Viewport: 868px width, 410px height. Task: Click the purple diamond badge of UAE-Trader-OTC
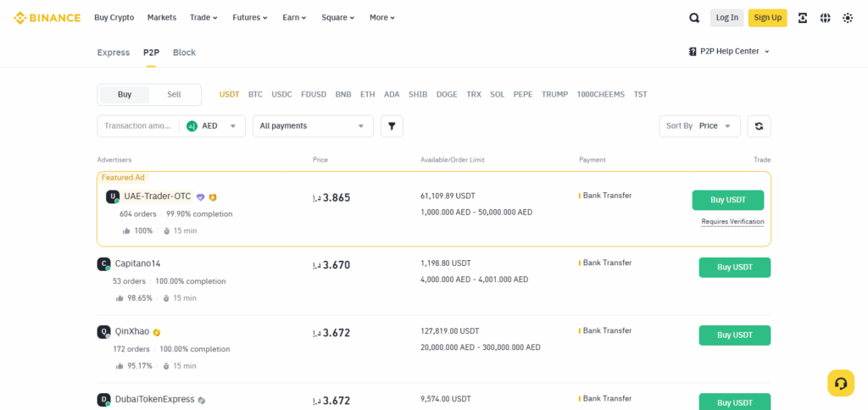[x=200, y=197]
